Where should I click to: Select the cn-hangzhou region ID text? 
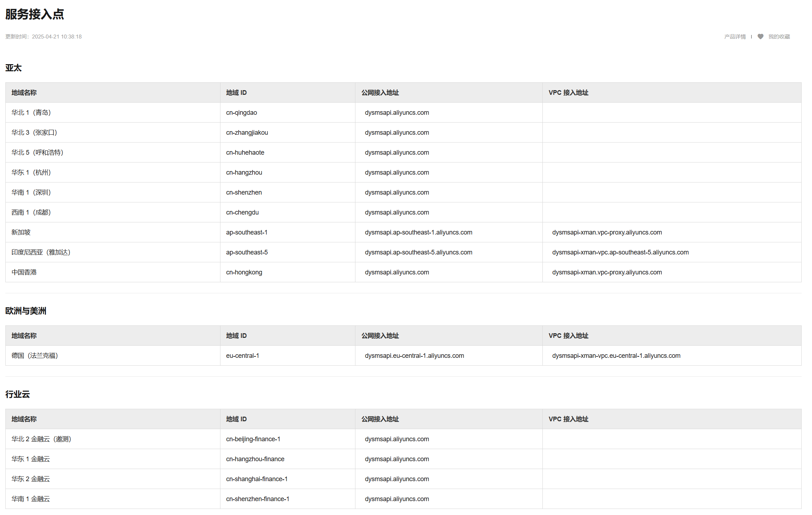click(x=244, y=172)
